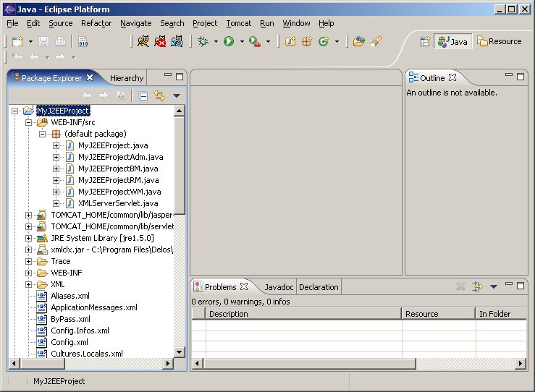Screen dimensions: 535x392
Task: Click the Restart Tomcat toolbar icon
Action: click(x=176, y=42)
